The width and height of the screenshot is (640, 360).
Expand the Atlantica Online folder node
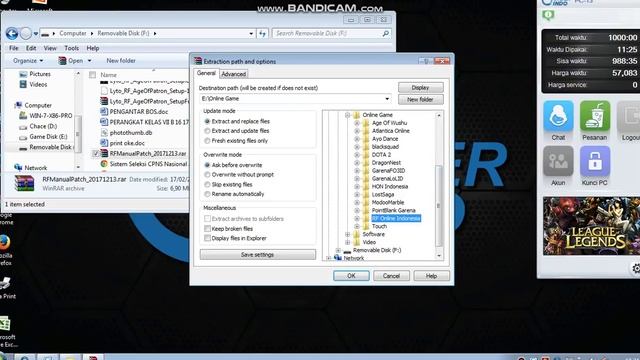coord(357,131)
